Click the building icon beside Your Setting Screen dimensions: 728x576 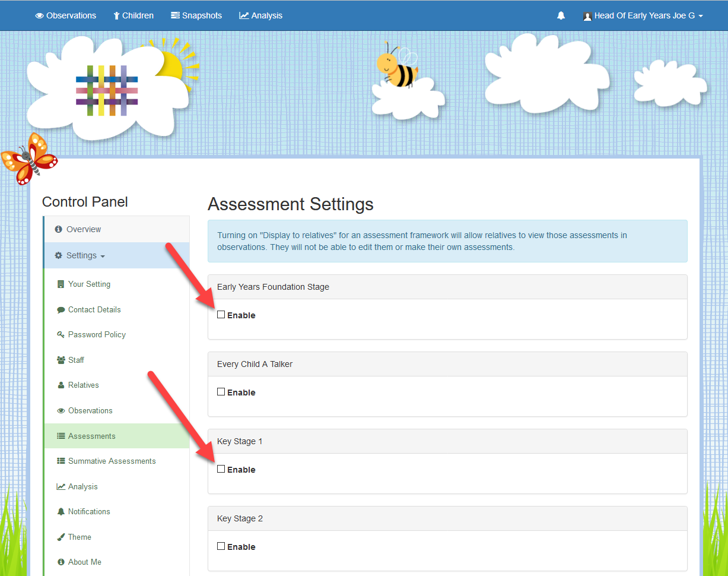(x=61, y=284)
